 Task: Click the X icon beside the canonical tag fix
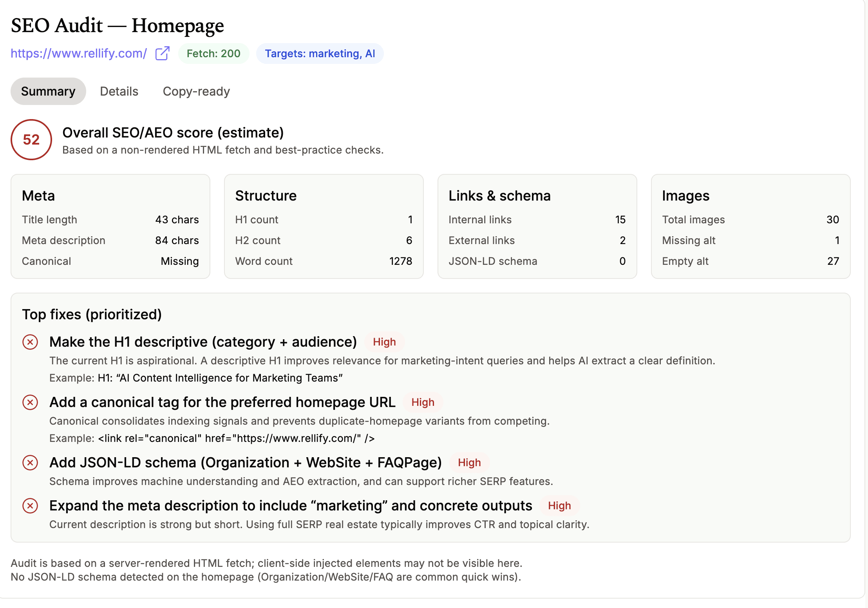click(30, 402)
